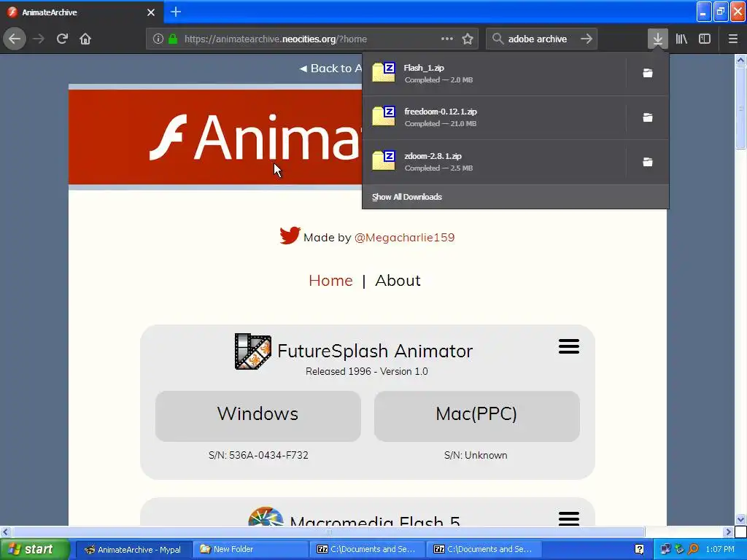Click the search magnifier icon
This screenshot has height=560, width=747.
coord(498,39)
